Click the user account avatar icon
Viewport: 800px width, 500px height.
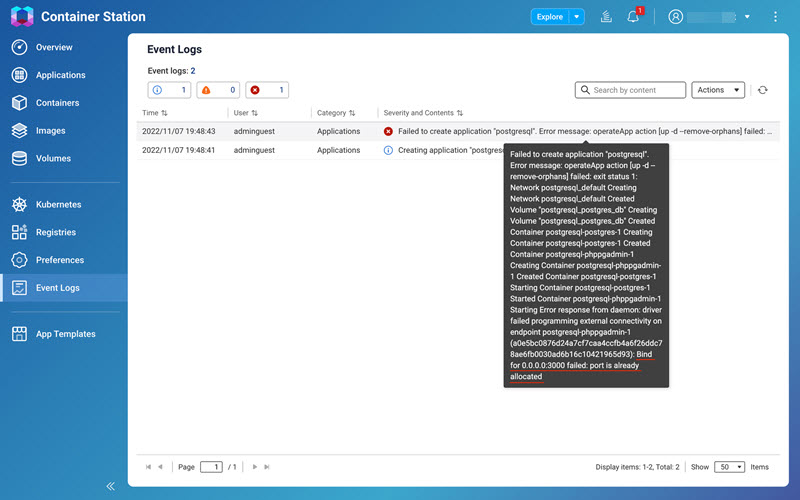[676, 17]
